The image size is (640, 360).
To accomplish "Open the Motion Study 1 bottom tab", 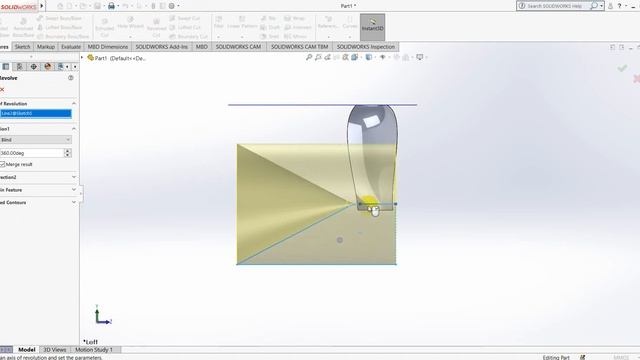I will 93,350.
